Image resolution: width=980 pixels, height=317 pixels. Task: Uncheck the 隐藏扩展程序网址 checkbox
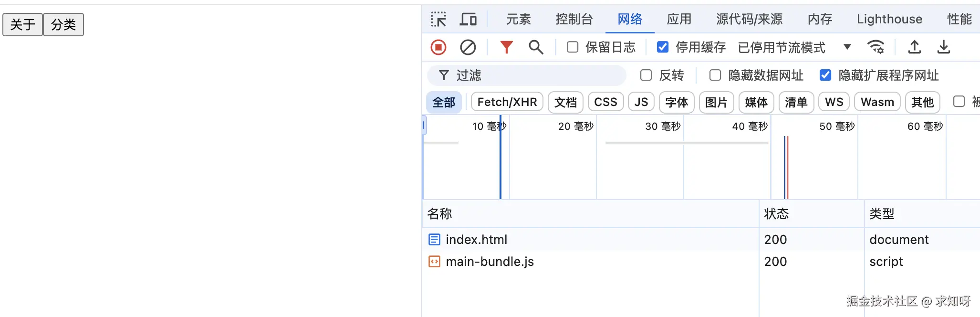pos(825,75)
